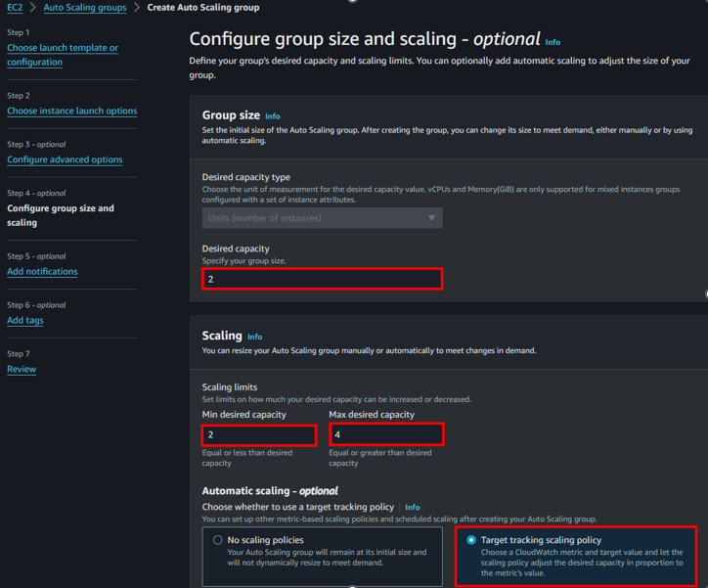Click the Min desired capacity field
This screenshot has width=708, height=588.
259,435
